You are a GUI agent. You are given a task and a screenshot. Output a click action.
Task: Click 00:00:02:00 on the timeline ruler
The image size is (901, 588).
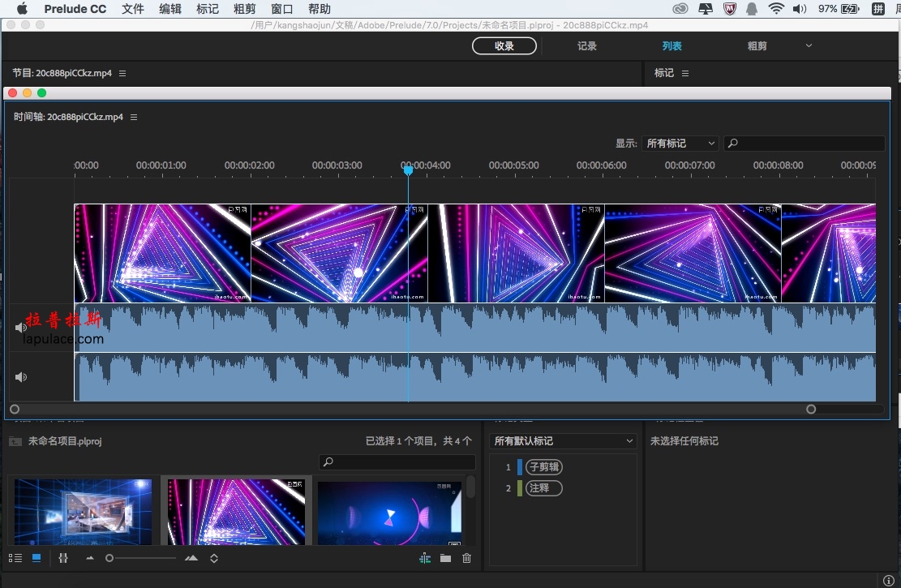coord(250,165)
